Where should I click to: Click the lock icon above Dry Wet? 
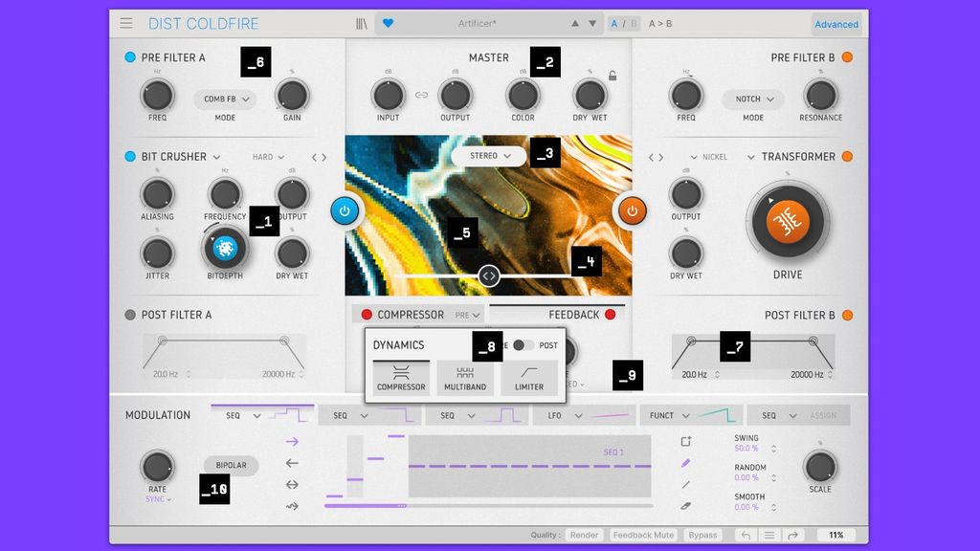click(x=612, y=76)
